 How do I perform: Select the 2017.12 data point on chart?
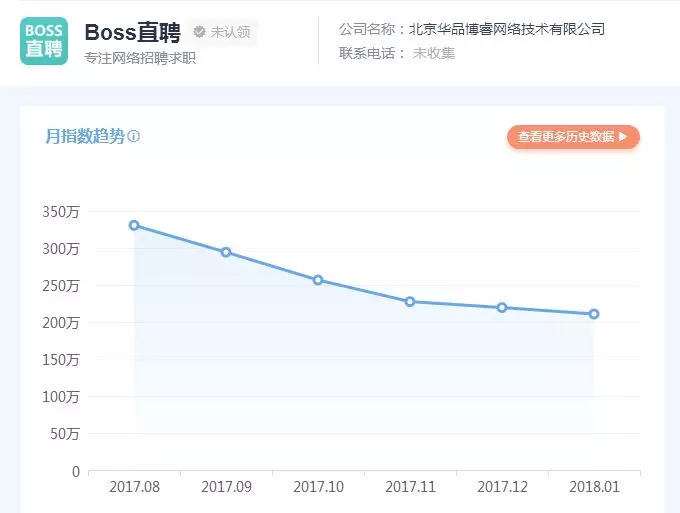point(502,308)
